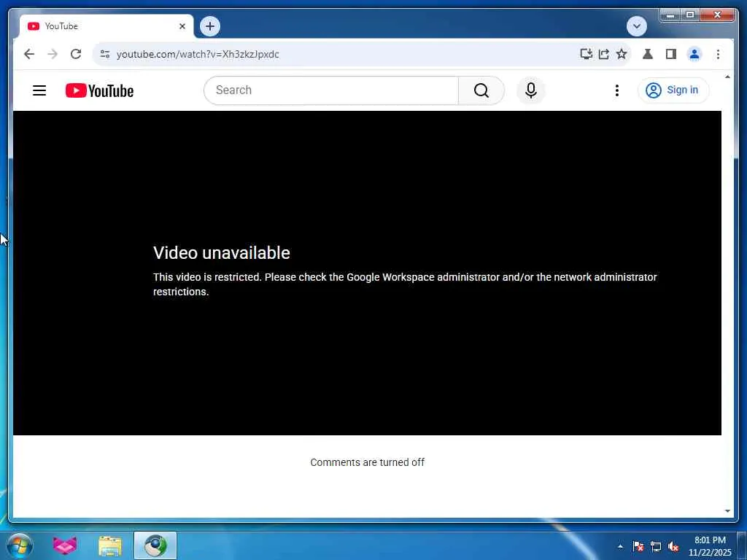Click the Sign in button
Screen dimensions: 747x560
673,90
